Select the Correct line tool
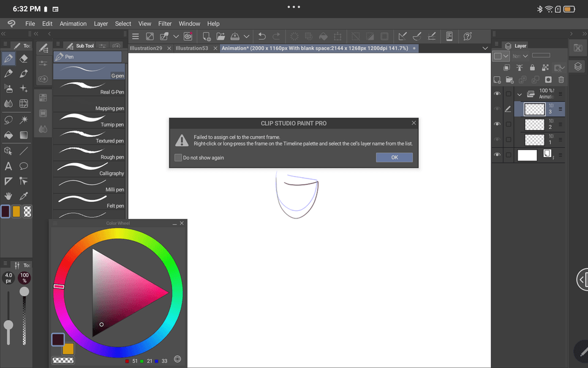The image size is (588, 368). pos(24,181)
